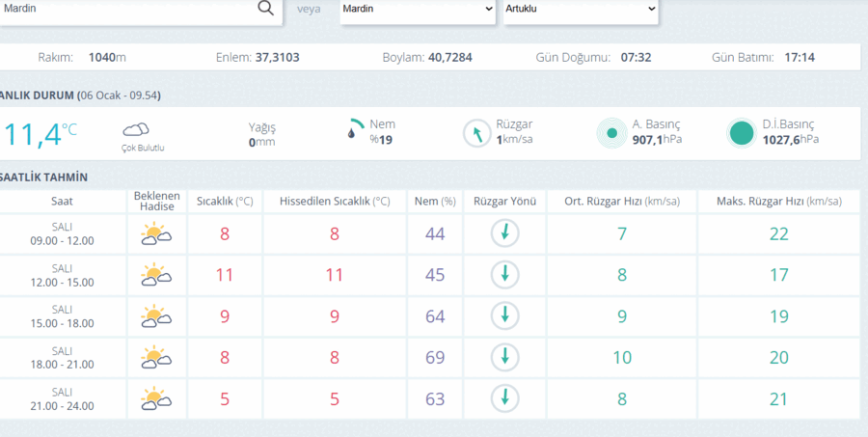This screenshot has height=437, width=868.
Task: Click weather icon for 21.00 - 24.00 row
Action: [156, 398]
